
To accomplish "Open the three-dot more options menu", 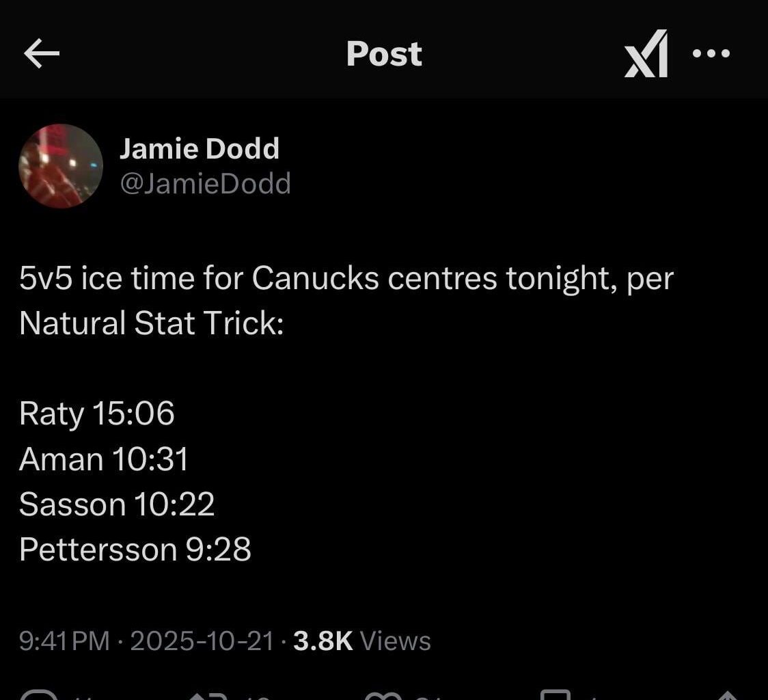I will tap(712, 55).
